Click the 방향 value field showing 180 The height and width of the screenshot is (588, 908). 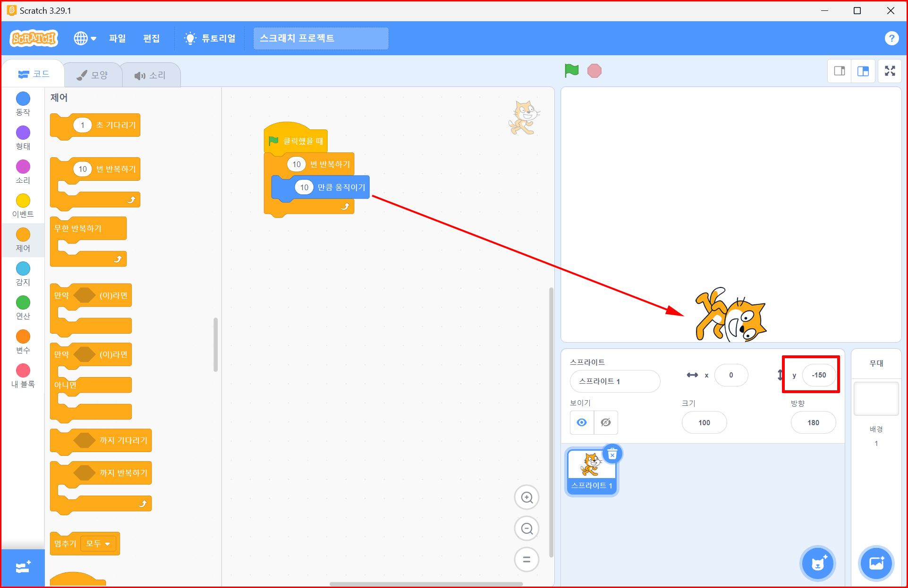coord(813,422)
